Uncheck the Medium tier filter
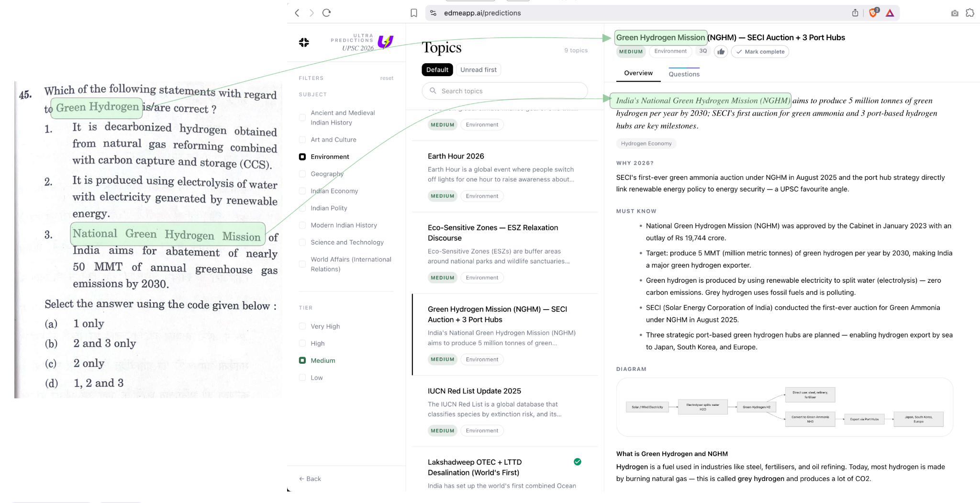The image size is (980, 503). [302, 360]
